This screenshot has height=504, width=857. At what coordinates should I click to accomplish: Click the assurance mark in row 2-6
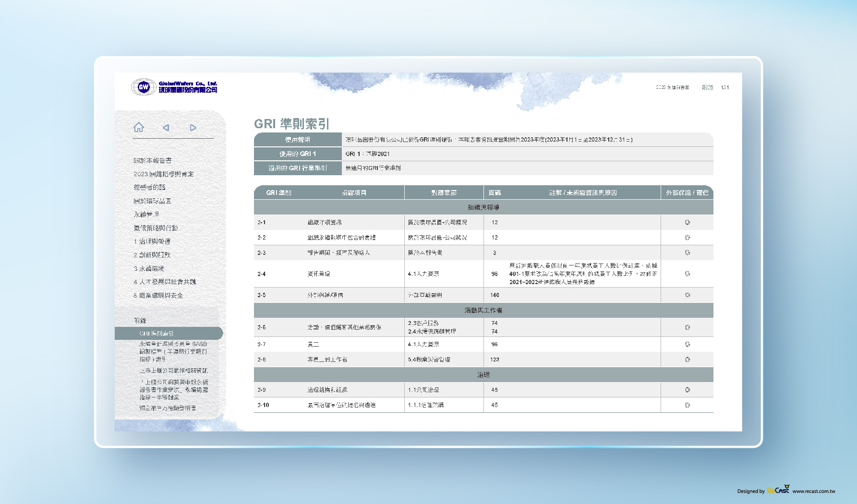(x=688, y=327)
